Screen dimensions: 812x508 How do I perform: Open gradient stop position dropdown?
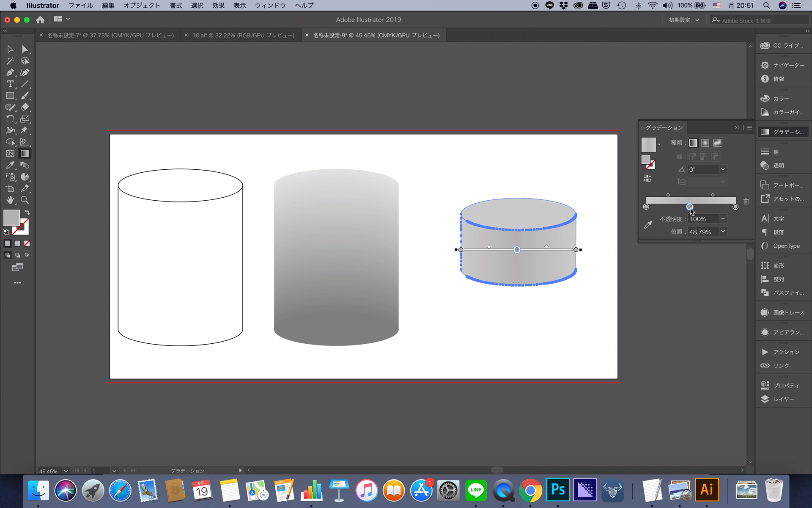coord(723,232)
